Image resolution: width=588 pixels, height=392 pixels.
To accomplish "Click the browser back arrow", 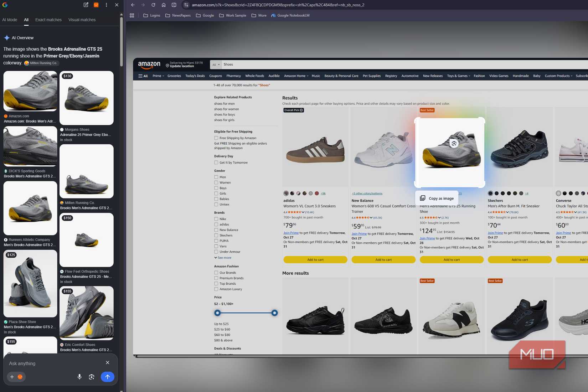I will [133, 5].
